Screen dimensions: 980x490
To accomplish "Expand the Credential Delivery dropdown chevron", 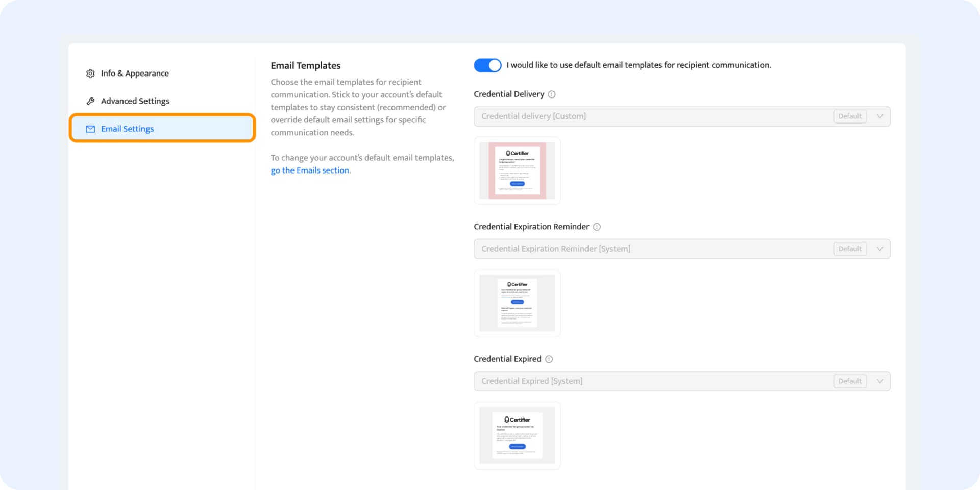I will 880,116.
